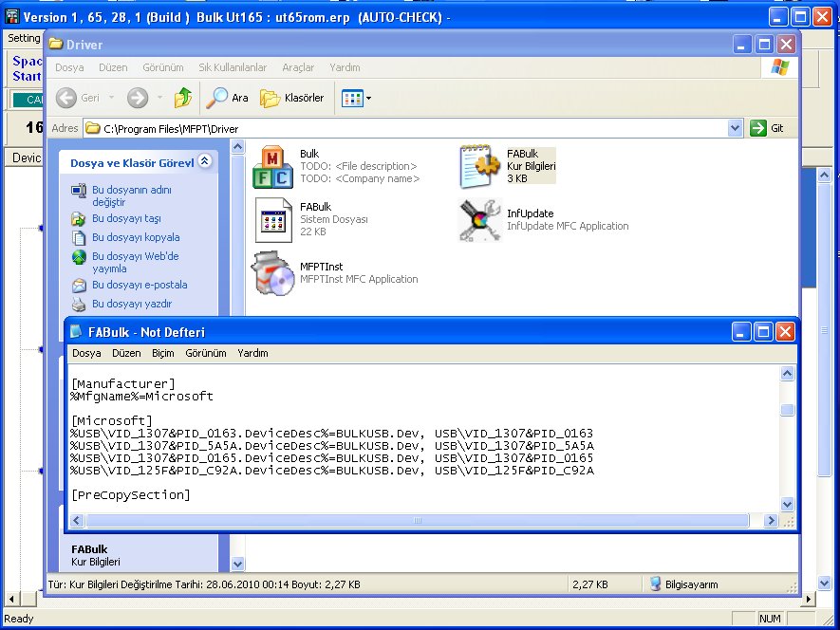
Task: Expand the address bar dropdown
Action: tap(735, 128)
